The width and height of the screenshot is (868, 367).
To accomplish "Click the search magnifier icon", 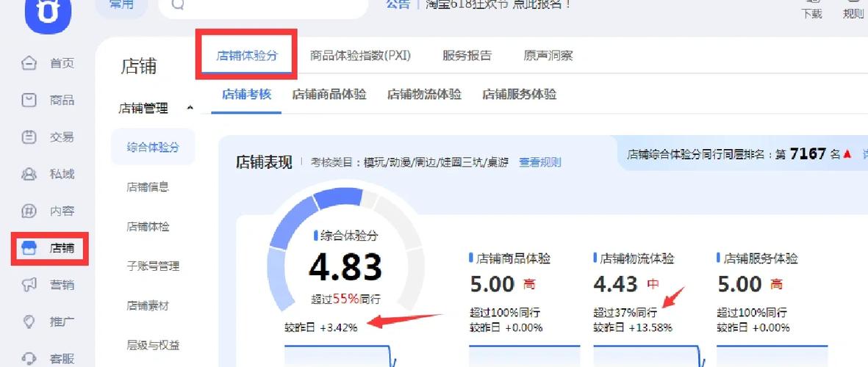I will tap(177, 4).
